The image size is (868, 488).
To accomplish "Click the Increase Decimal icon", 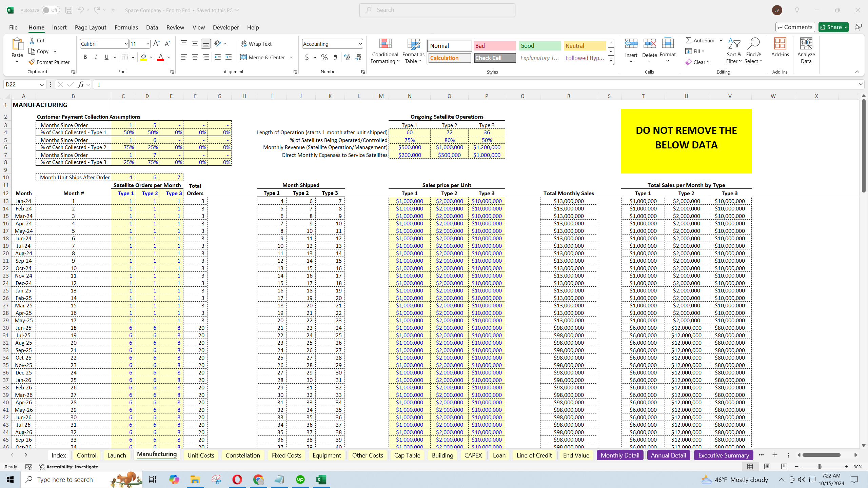I will (x=347, y=57).
